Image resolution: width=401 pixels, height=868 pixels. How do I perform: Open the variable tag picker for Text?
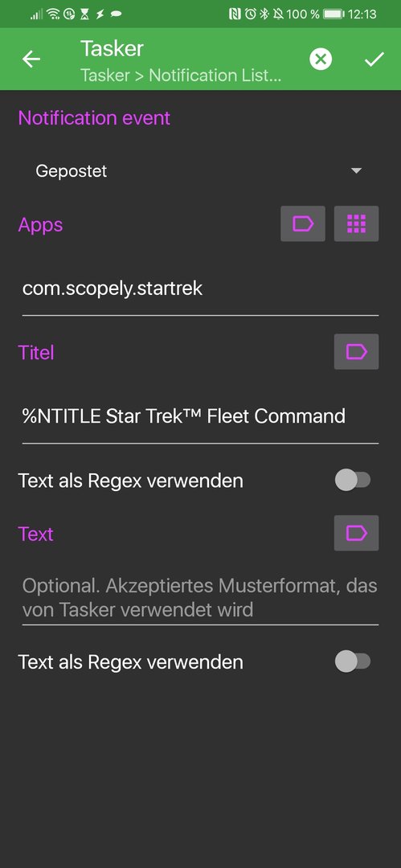tap(356, 533)
